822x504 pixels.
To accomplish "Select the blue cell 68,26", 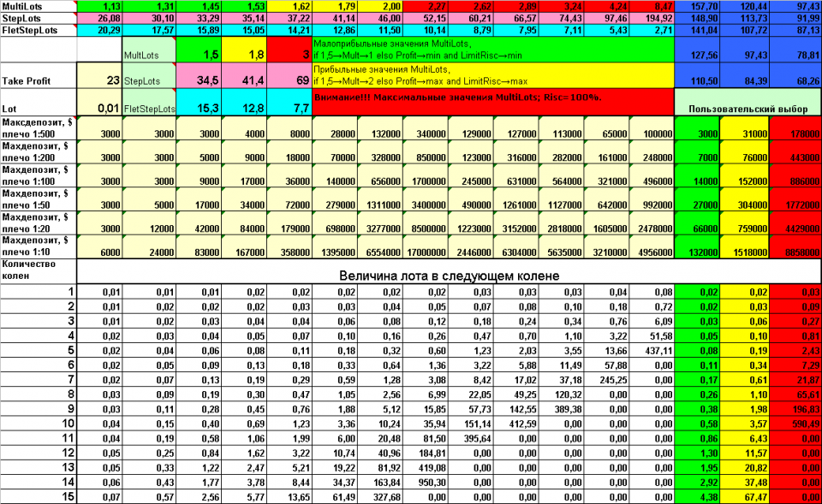I will 795,75.
